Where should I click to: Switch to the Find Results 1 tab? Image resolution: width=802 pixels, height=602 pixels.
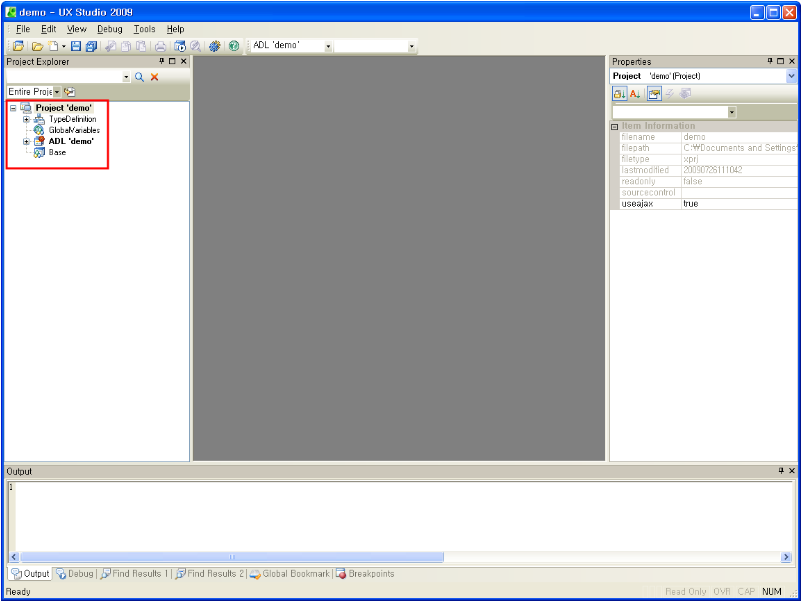click(135, 574)
